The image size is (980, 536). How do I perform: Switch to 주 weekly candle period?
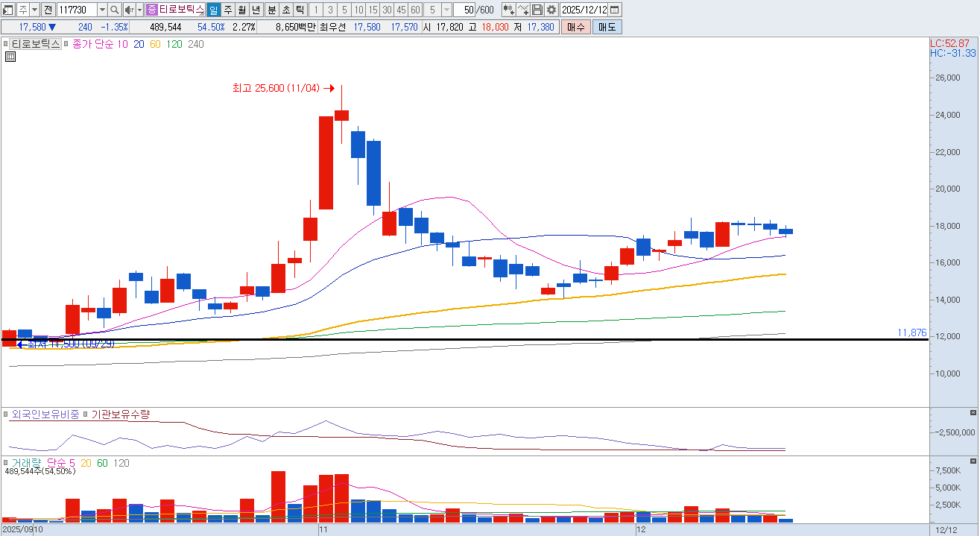(x=227, y=10)
